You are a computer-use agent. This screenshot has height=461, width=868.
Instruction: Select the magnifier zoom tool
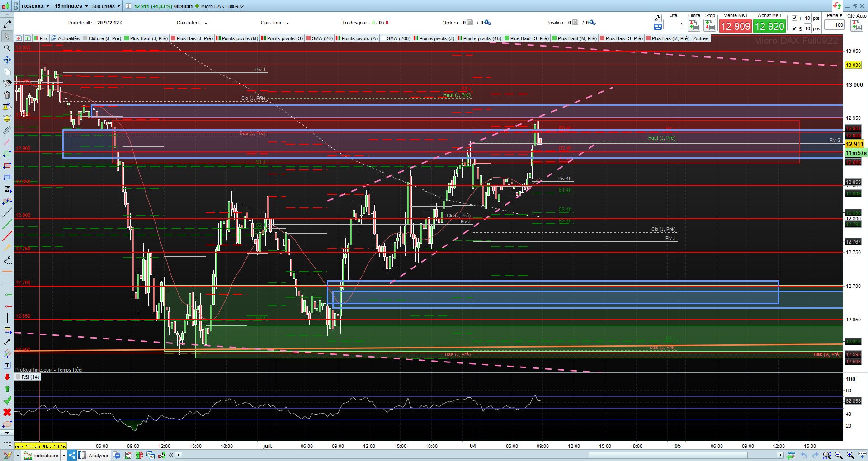pos(7,48)
